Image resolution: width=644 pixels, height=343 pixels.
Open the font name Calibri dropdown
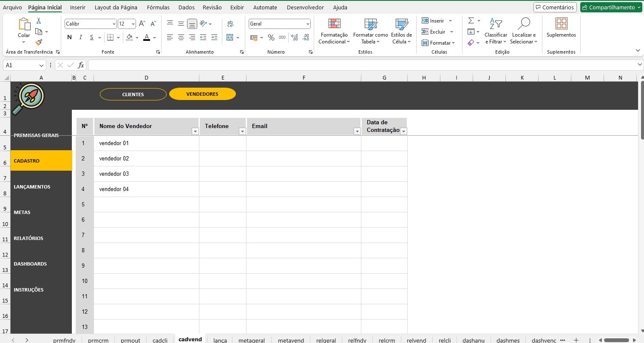click(114, 24)
